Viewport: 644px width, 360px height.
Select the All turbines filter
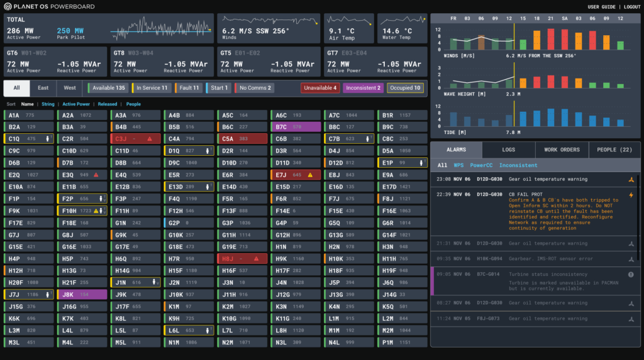pyautogui.click(x=16, y=88)
